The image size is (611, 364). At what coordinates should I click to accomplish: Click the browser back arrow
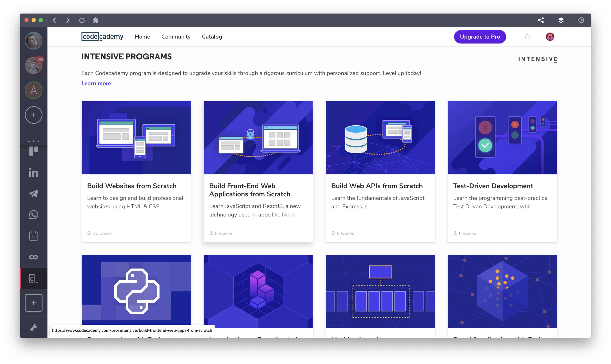[x=55, y=20]
